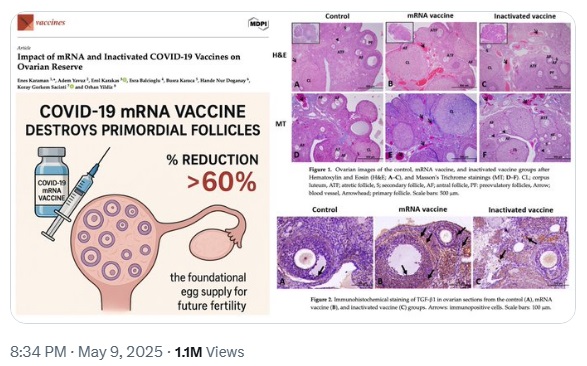This screenshot has width=587, height=366.
Task: Open Figure 2 Control TGF-β1 image
Action: coord(325,253)
